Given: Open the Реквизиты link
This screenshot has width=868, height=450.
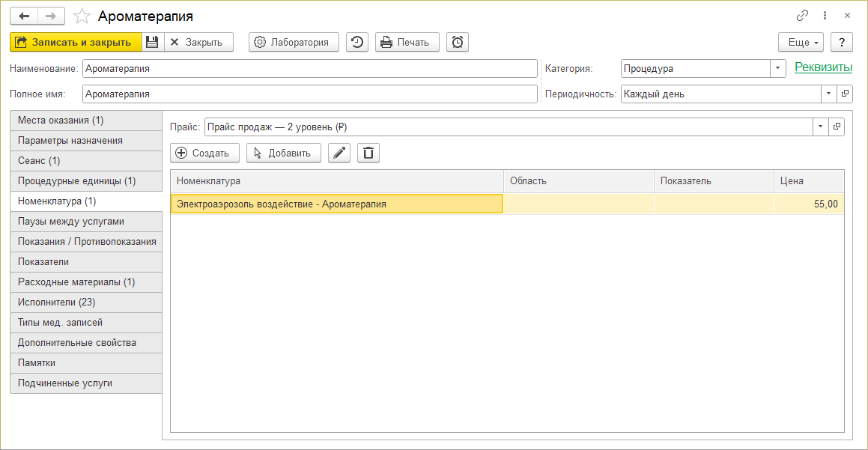Looking at the screenshot, I should pos(823,67).
